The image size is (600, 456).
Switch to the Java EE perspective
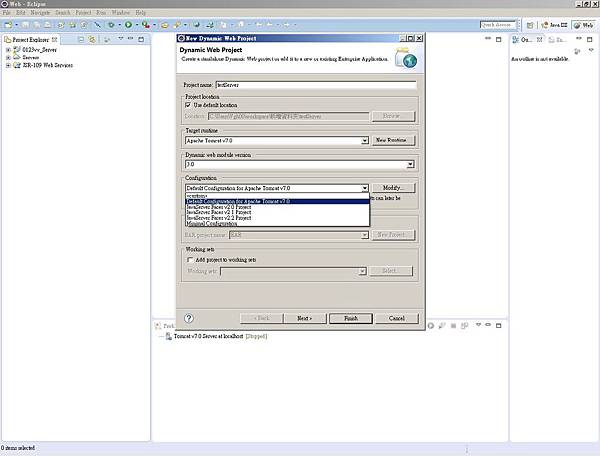[x=554, y=25]
